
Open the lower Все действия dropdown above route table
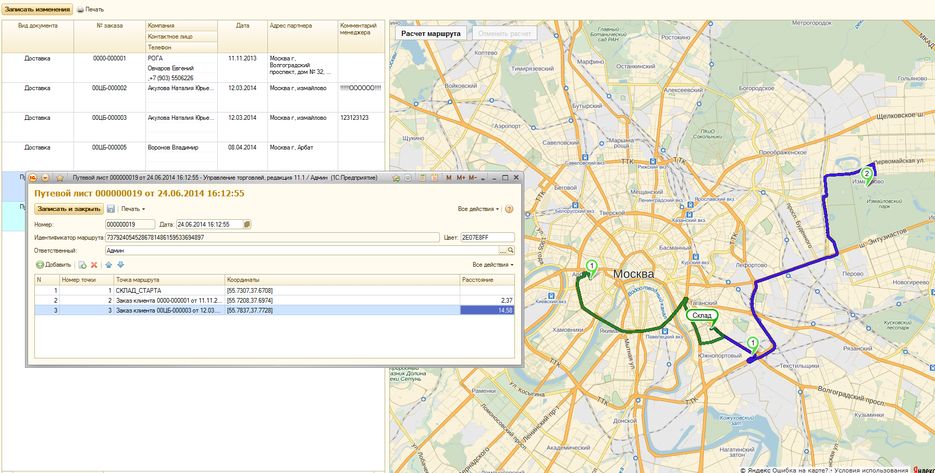[x=493, y=265]
